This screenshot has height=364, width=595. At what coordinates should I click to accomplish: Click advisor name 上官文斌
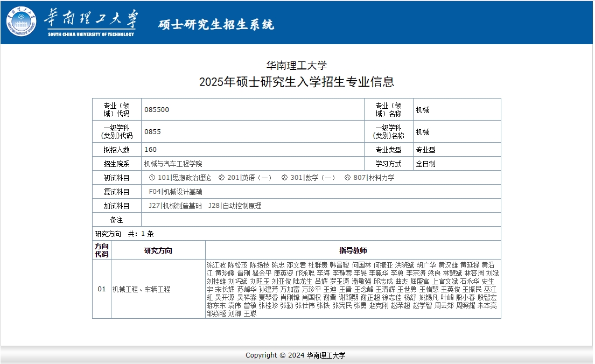(445, 281)
